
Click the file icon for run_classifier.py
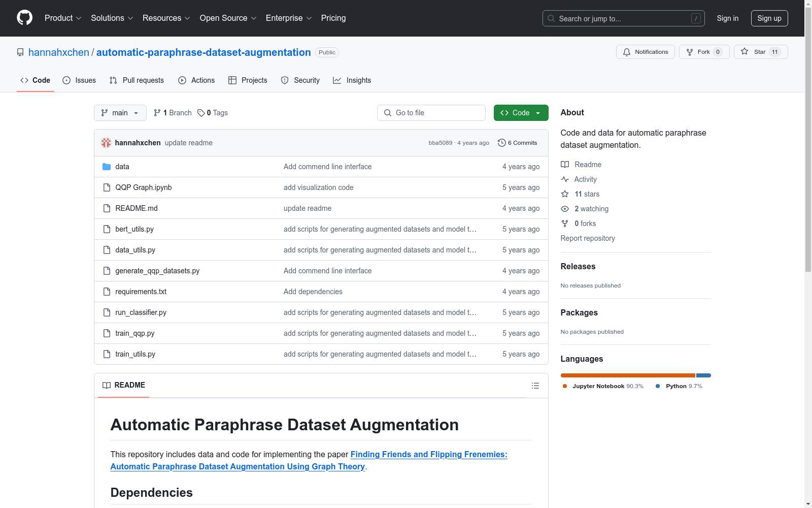(107, 312)
